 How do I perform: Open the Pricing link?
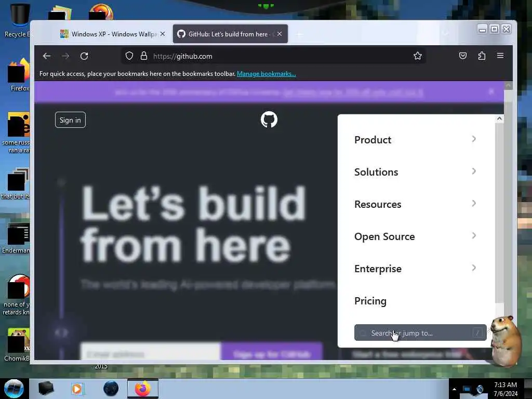(x=370, y=301)
